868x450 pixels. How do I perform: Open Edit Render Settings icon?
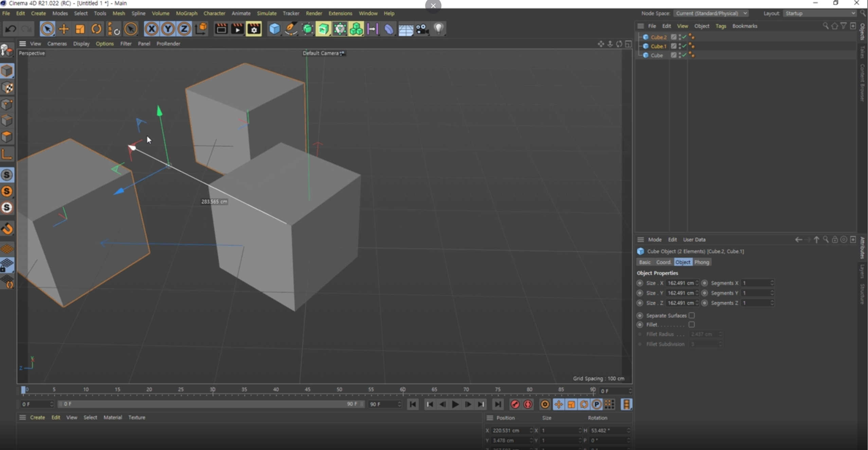coord(254,29)
